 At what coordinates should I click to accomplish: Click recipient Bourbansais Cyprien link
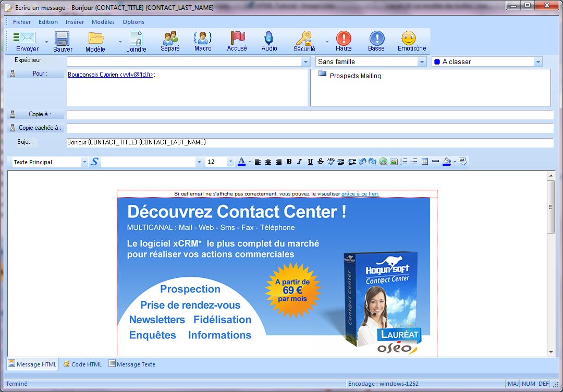click(x=111, y=75)
